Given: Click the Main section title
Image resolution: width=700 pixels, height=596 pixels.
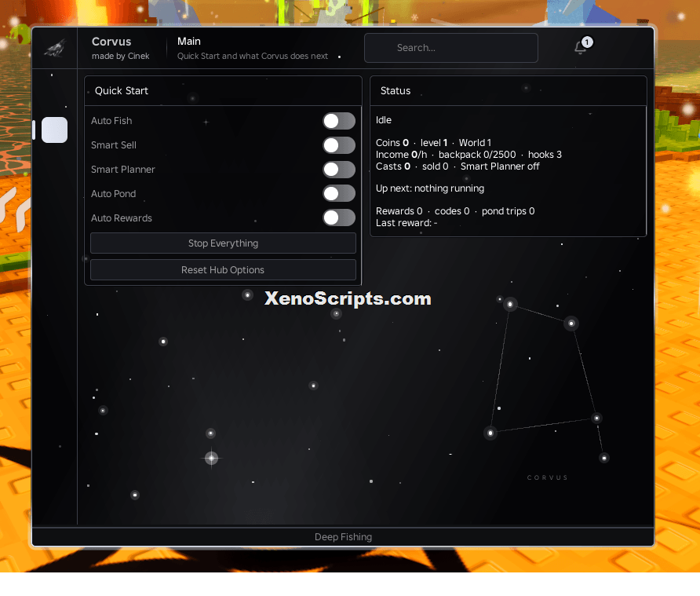Looking at the screenshot, I should click(189, 41).
